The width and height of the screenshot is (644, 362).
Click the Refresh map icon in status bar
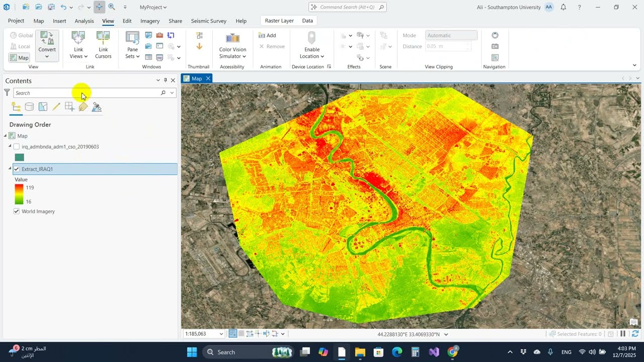635,333
